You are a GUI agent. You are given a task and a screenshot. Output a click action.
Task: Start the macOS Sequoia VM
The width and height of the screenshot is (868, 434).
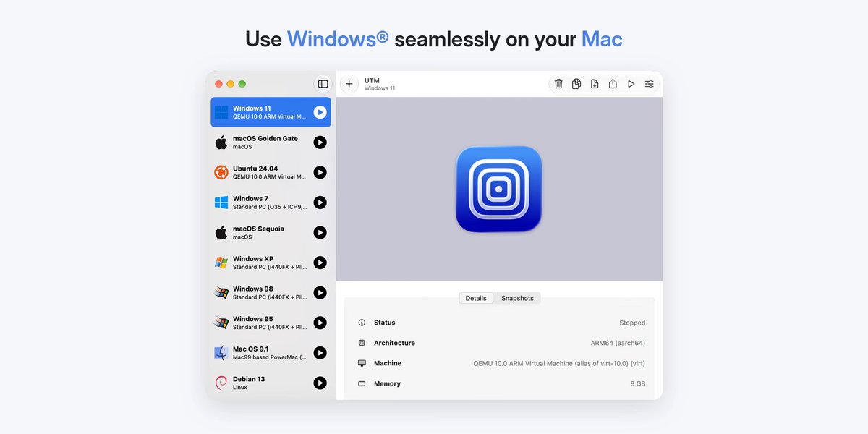click(320, 232)
